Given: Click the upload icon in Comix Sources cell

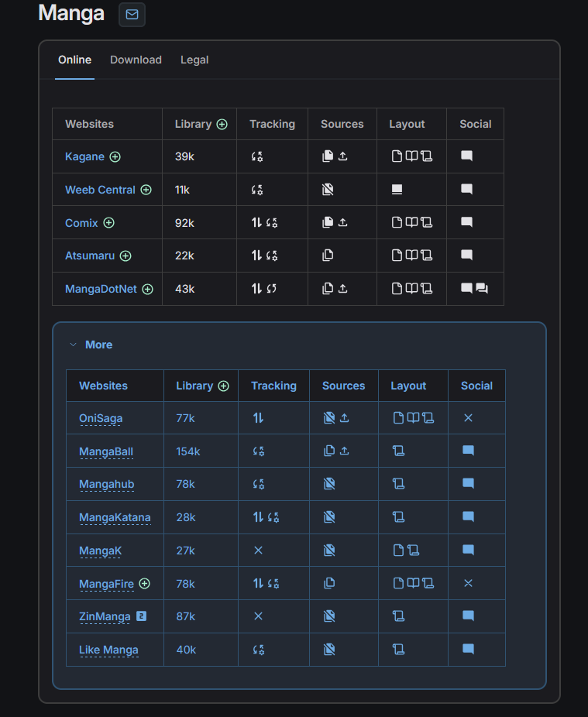Looking at the screenshot, I should [x=342, y=222].
